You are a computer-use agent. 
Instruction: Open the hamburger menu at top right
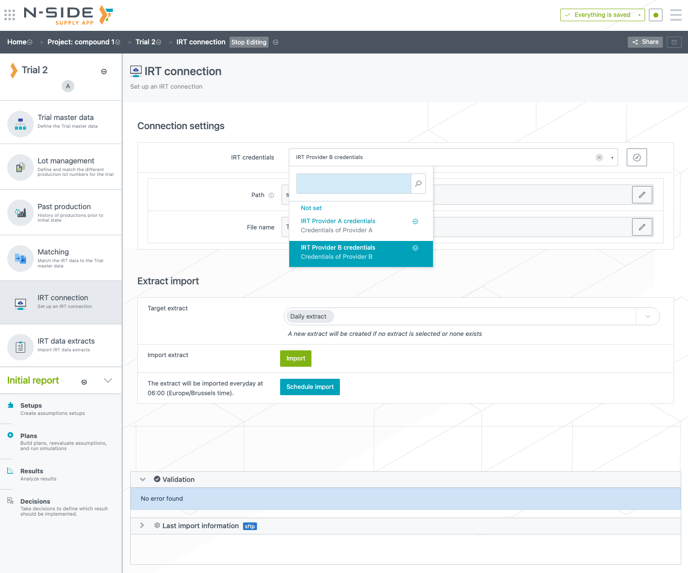coord(676,15)
